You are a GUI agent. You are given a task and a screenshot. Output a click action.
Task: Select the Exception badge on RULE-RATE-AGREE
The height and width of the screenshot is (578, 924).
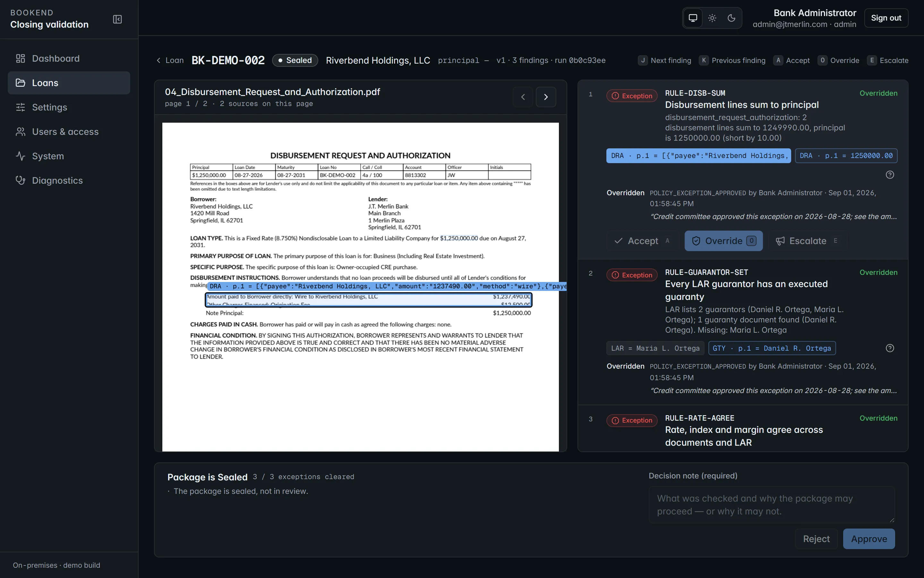(x=632, y=421)
